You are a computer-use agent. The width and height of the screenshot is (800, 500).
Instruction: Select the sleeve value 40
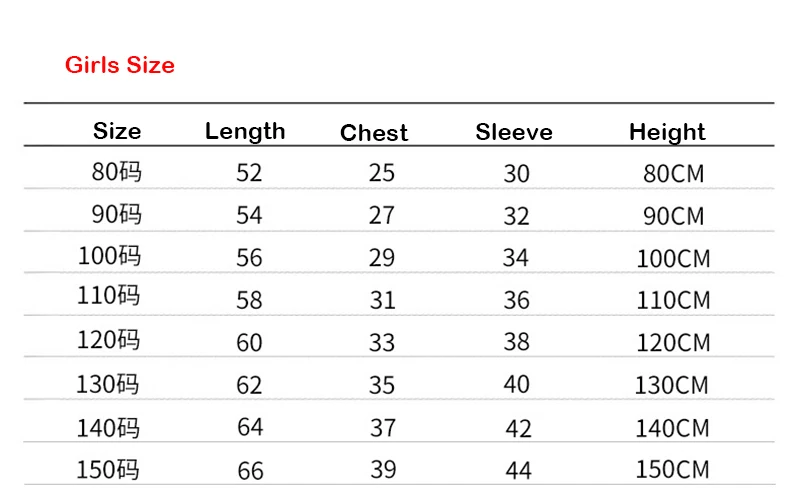click(x=516, y=384)
